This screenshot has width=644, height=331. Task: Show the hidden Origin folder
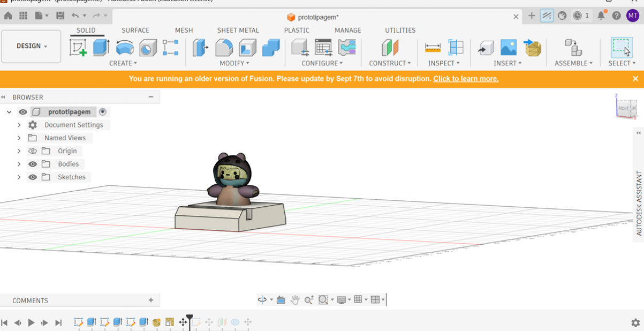click(33, 151)
